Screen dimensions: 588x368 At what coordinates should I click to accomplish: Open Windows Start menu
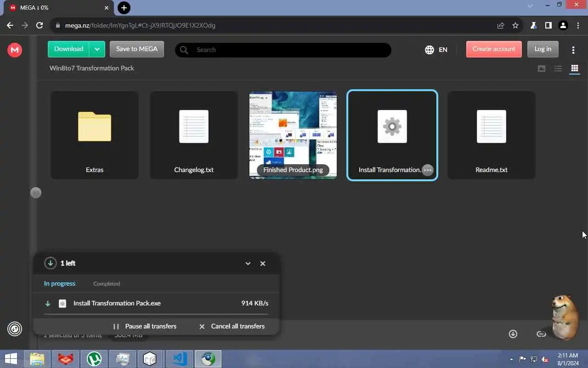click(11, 359)
